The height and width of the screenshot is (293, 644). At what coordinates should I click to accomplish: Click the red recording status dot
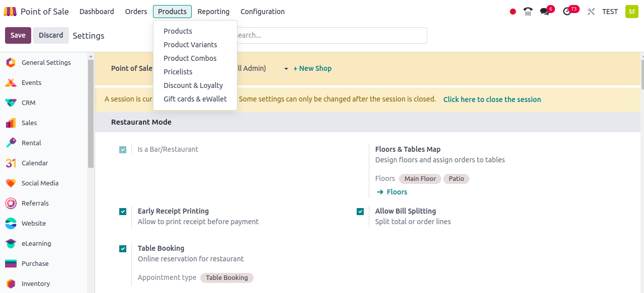[x=513, y=12]
